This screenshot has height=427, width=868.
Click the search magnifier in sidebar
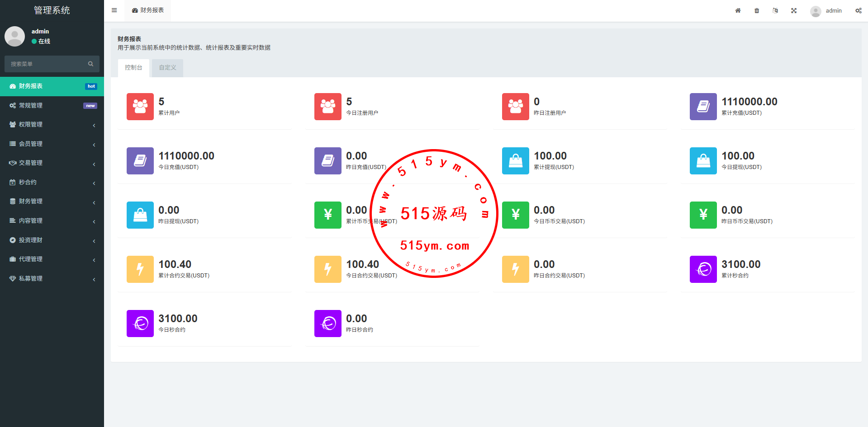(x=90, y=64)
